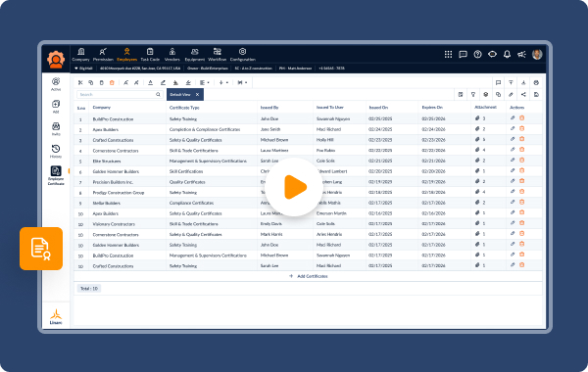Expand the vertical arrow alignment dropdown
This screenshot has height=372, width=588.
coord(223,83)
